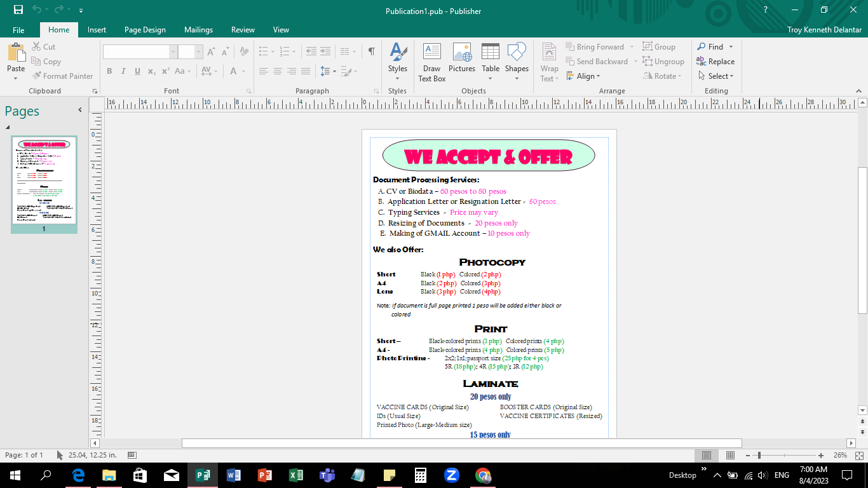This screenshot has width=868, height=488.
Task: Open Find with the magnifier icon
Action: (710, 47)
